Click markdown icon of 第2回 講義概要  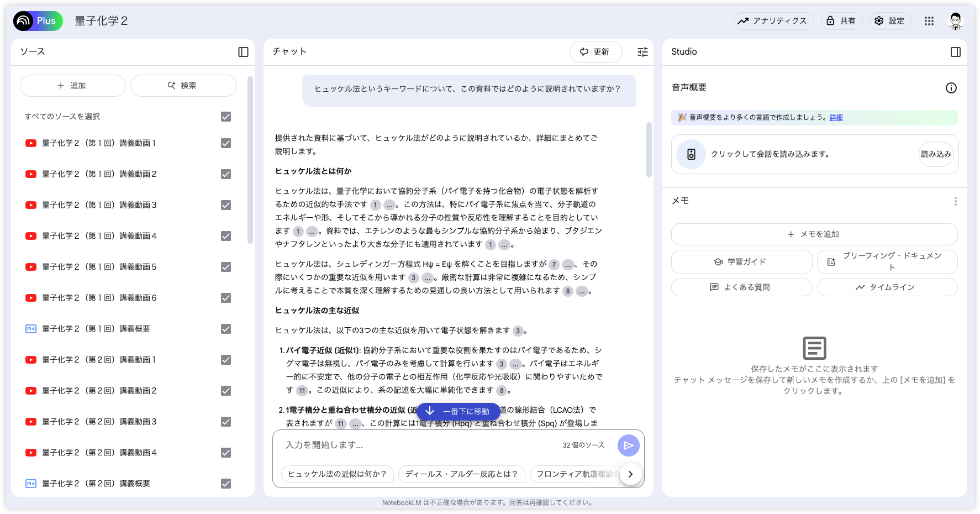31,484
